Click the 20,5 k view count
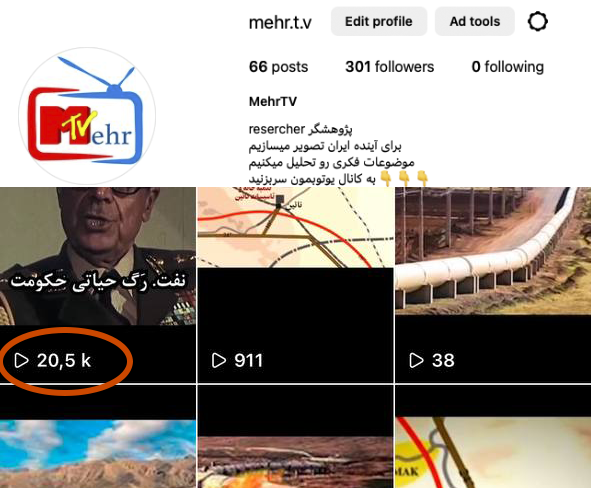591x488 pixels. pos(64,360)
